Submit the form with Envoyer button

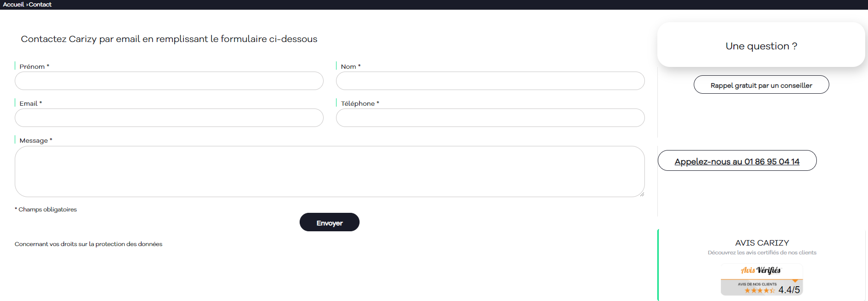tap(330, 223)
